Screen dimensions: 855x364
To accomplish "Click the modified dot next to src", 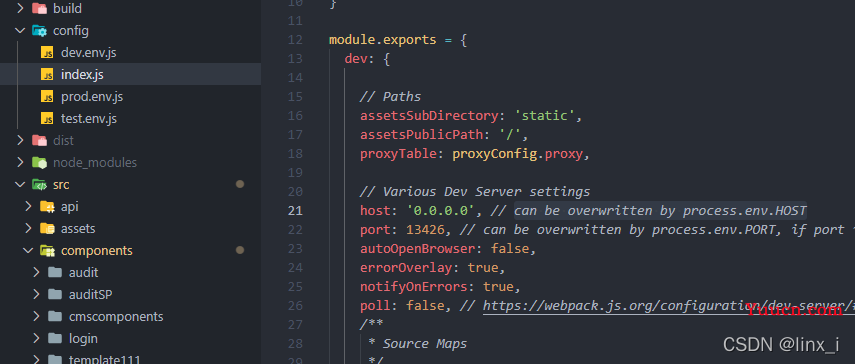I will click(x=239, y=185).
